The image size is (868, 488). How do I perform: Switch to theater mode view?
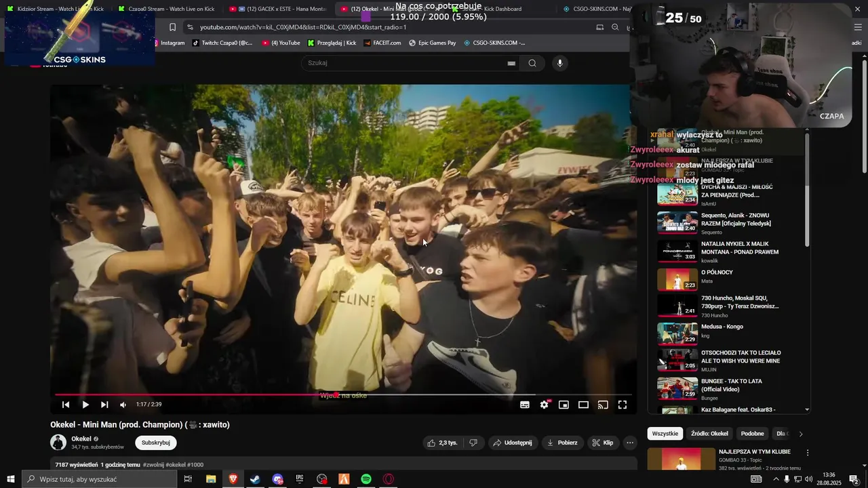583,405
